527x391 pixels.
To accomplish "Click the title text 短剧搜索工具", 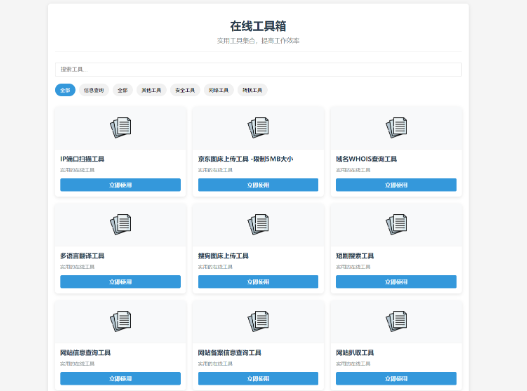I will pyautogui.click(x=355, y=256).
